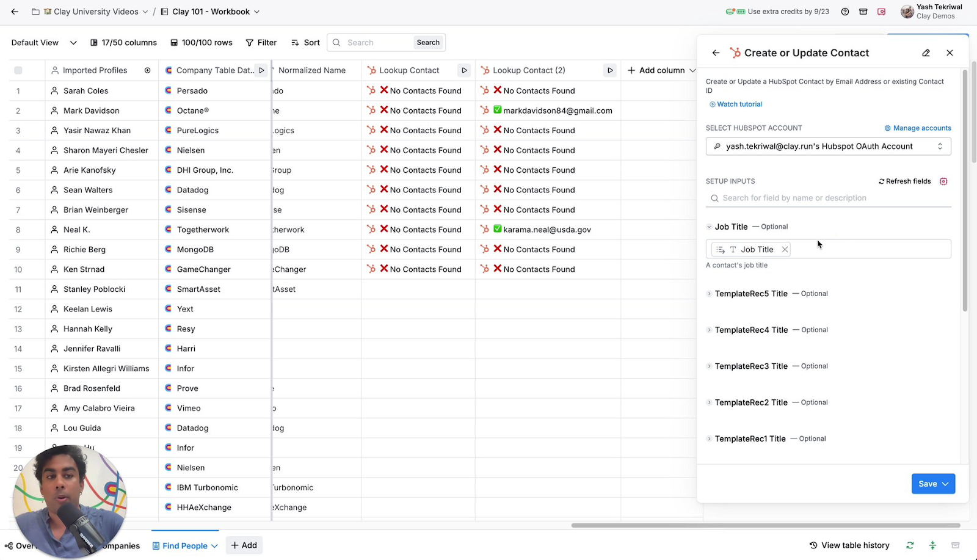The height and width of the screenshot is (560, 977).
Task: Go back using the top-left arrow
Action: (x=15, y=12)
